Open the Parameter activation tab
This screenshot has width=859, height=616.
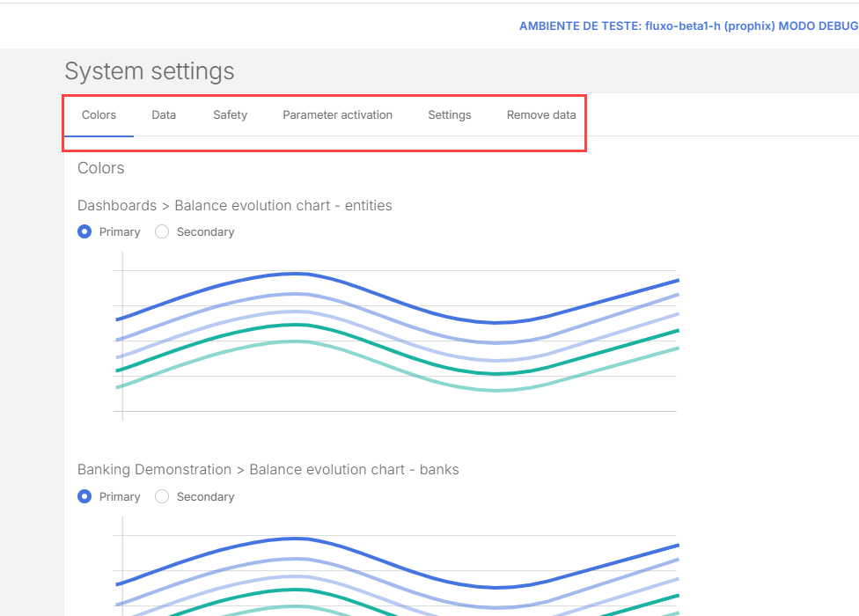pyautogui.click(x=337, y=115)
